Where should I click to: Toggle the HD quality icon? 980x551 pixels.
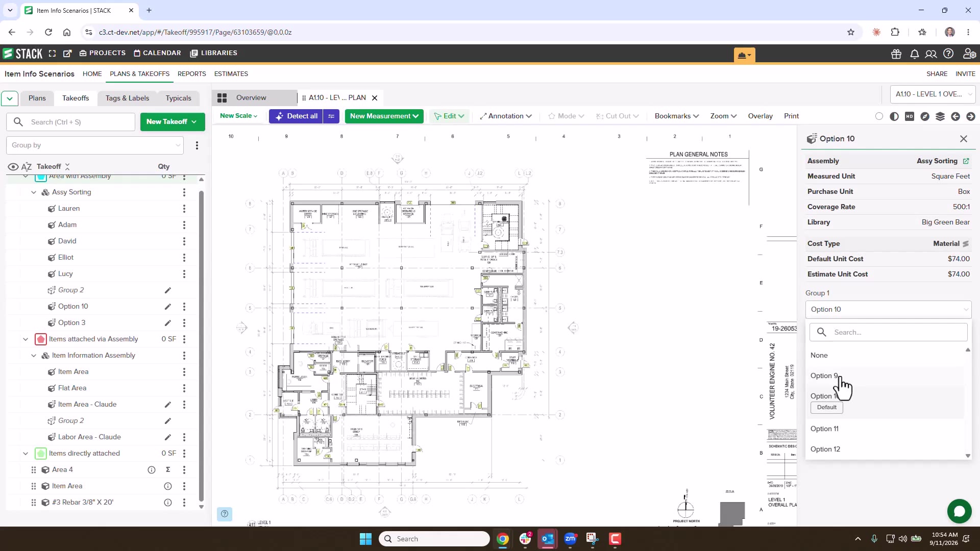point(910,116)
